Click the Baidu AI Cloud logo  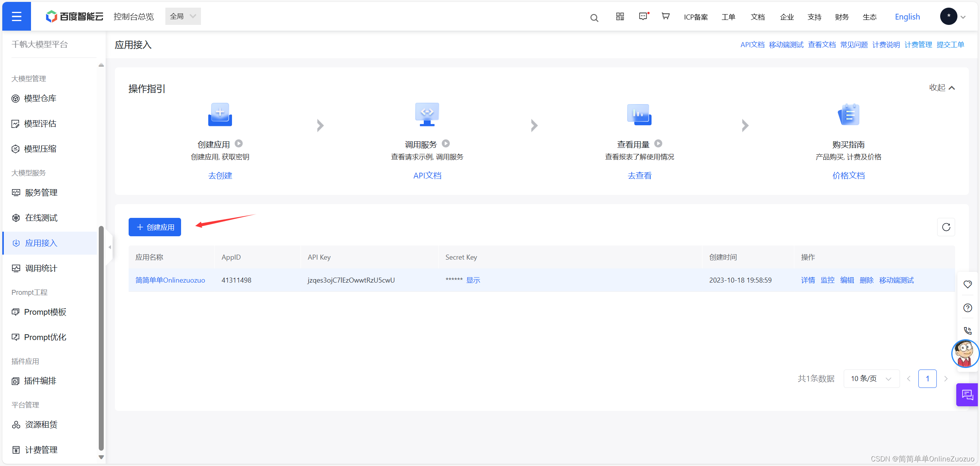click(74, 16)
